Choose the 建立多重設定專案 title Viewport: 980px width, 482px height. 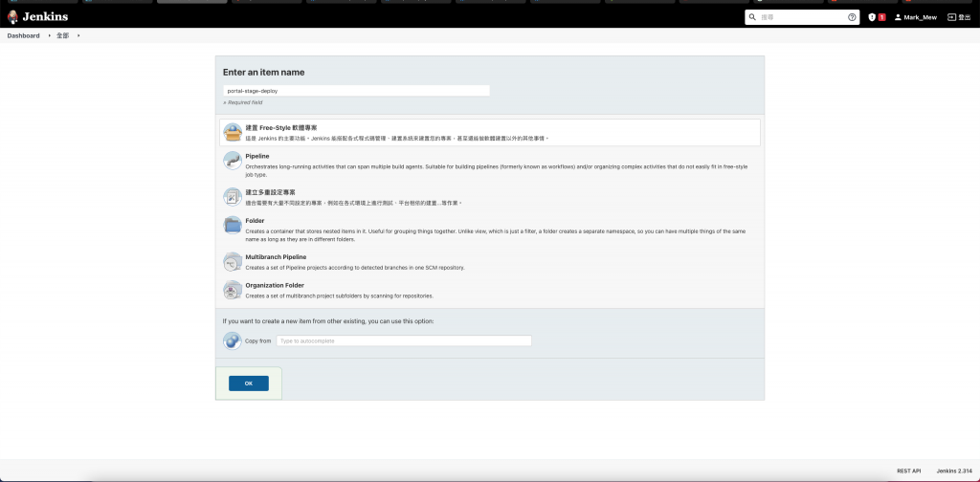[x=271, y=192]
